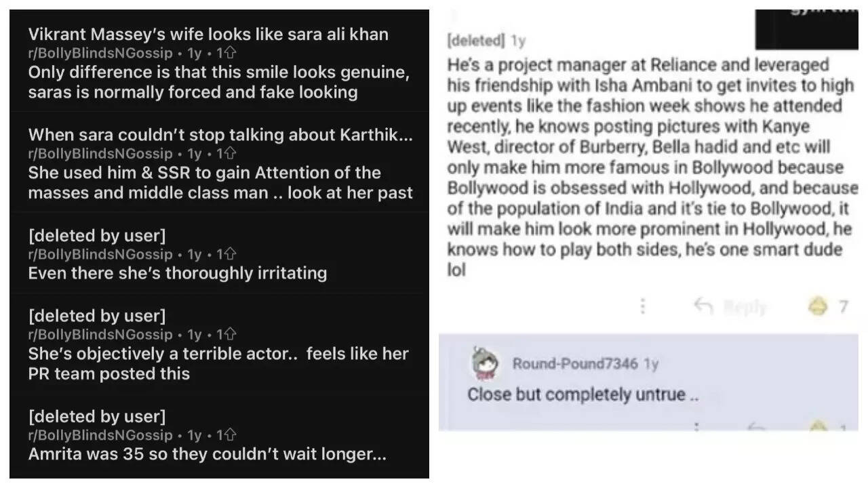The height and width of the screenshot is (488, 868).
Task: Open the Round-Pound7346 username profile
Action: (575, 364)
